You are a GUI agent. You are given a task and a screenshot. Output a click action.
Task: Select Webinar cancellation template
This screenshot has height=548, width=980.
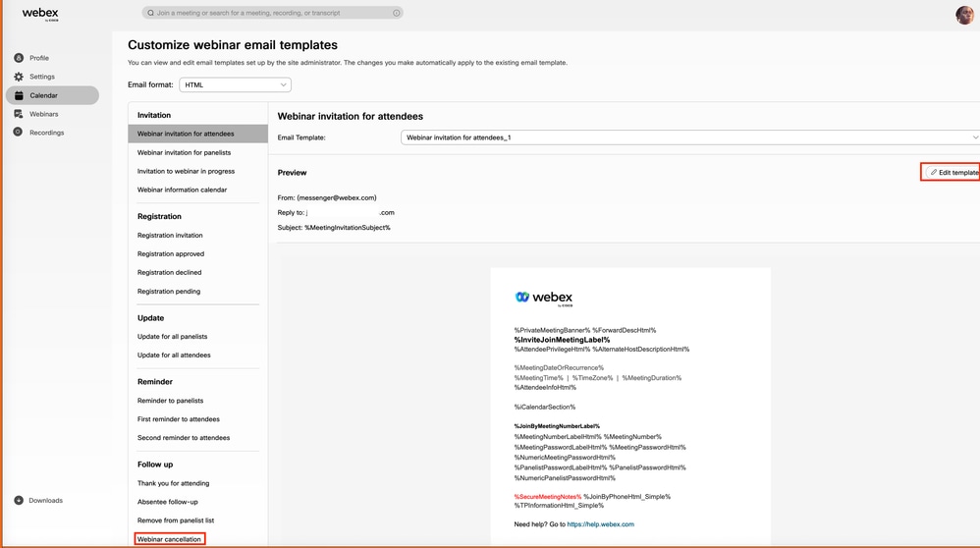point(169,538)
